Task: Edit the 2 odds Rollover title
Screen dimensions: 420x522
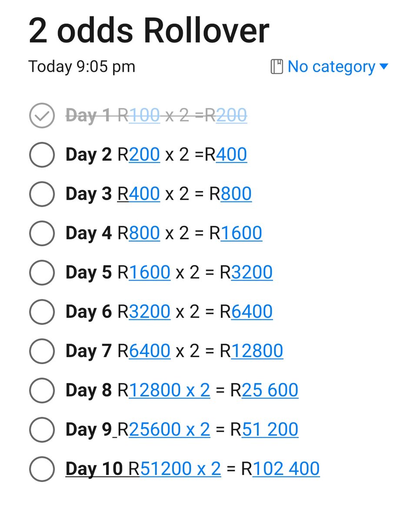Action: coord(149,31)
